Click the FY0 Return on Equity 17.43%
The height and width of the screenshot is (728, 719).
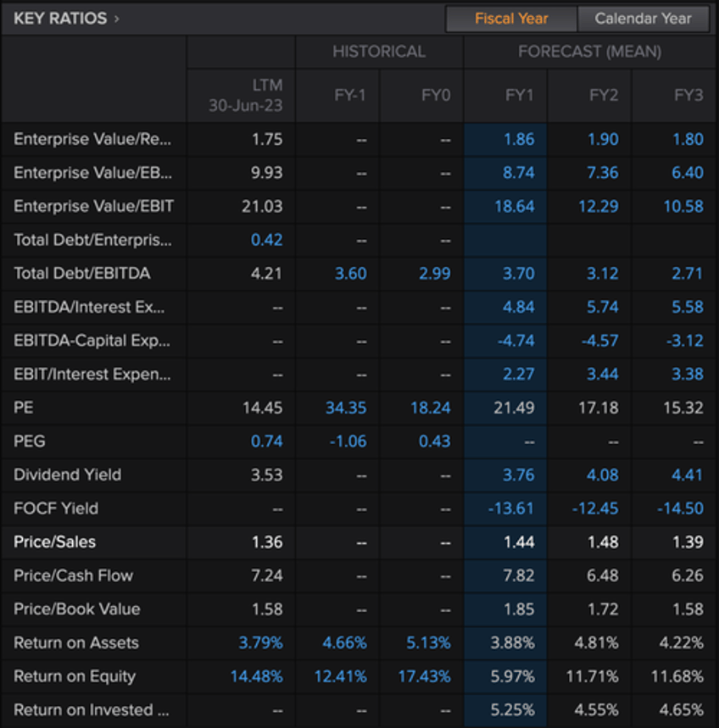tap(425, 676)
